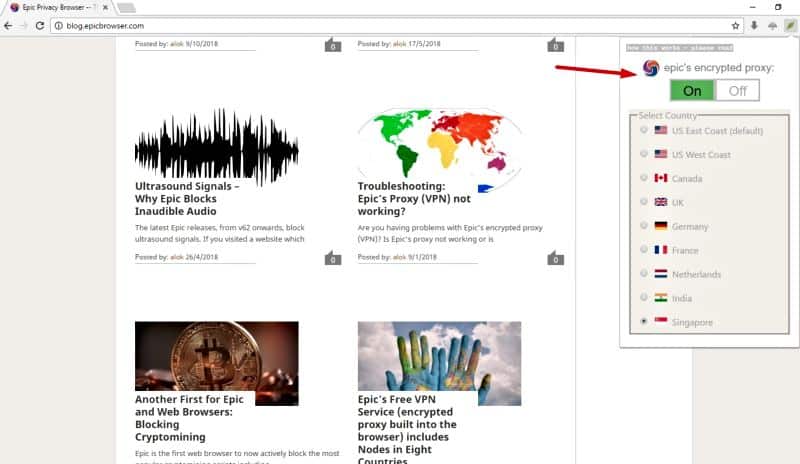Like the Ultrasound Signals post

click(x=333, y=258)
